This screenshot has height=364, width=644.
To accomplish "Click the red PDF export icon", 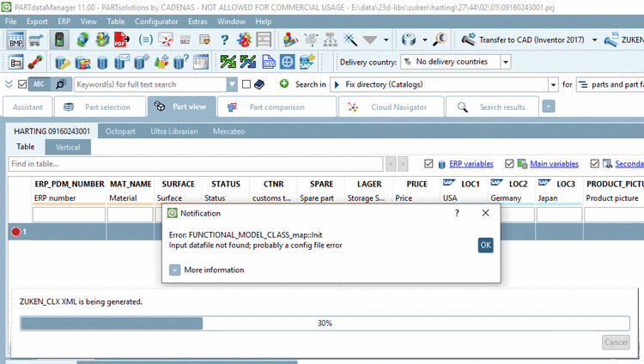I will click(122, 39).
